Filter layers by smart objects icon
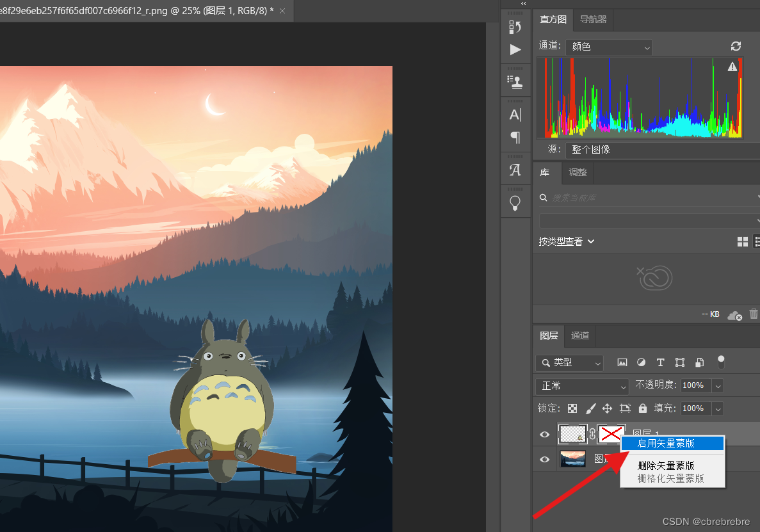Screen dimensions: 760x532 pos(699,362)
